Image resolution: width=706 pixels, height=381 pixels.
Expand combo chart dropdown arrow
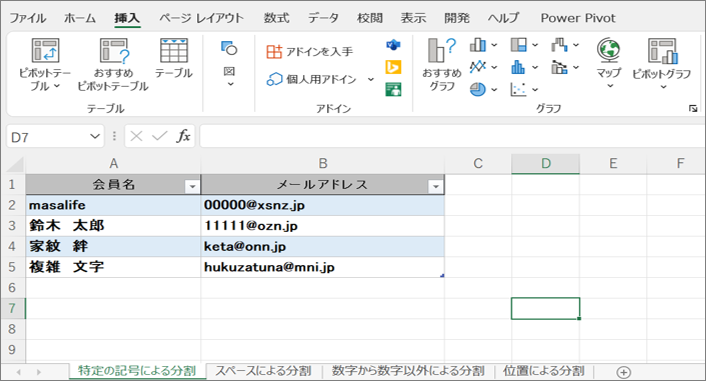pos(576,68)
